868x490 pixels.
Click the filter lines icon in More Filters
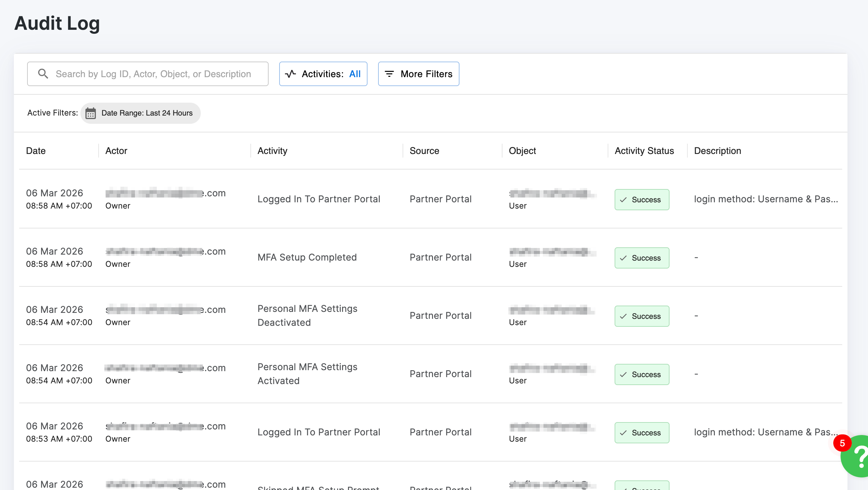(389, 73)
